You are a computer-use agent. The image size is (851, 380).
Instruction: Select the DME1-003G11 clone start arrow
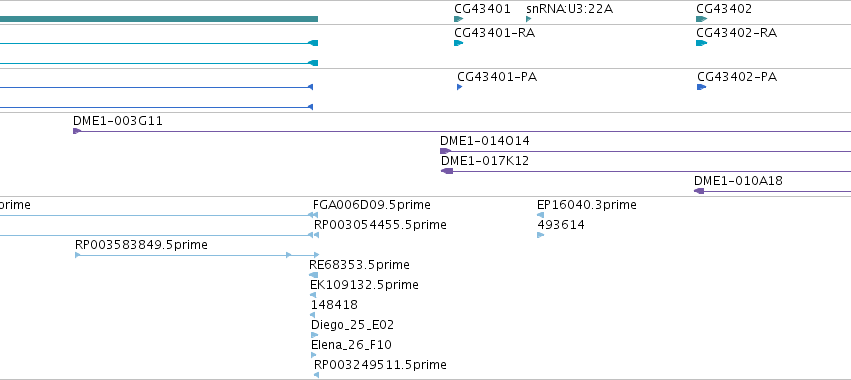pos(77,131)
